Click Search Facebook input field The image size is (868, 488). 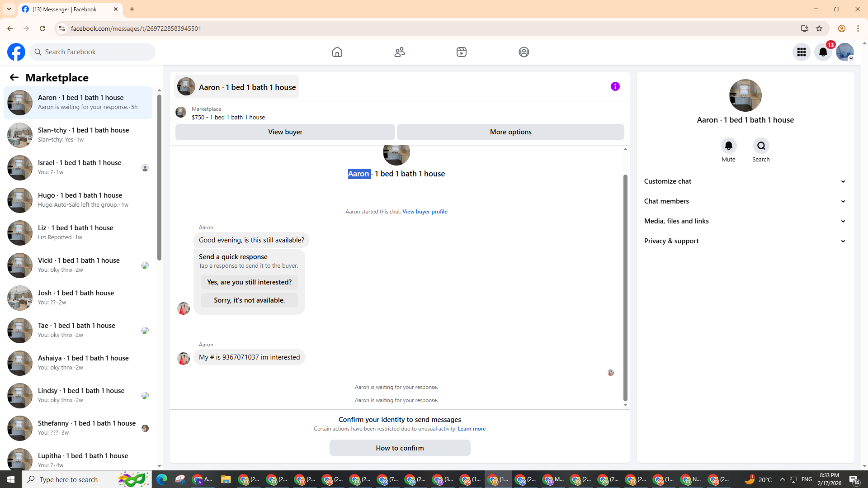pyautogui.click(x=92, y=52)
